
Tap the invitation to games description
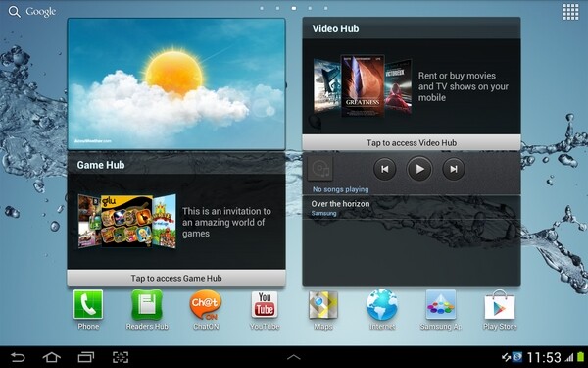pos(226,223)
